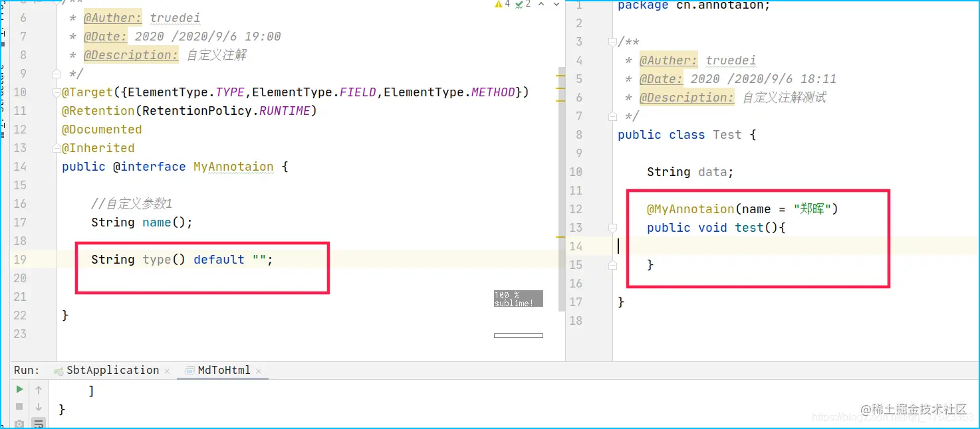Click the @Date tag in right editor
The height and width of the screenshot is (429, 980).
click(662, 79)
